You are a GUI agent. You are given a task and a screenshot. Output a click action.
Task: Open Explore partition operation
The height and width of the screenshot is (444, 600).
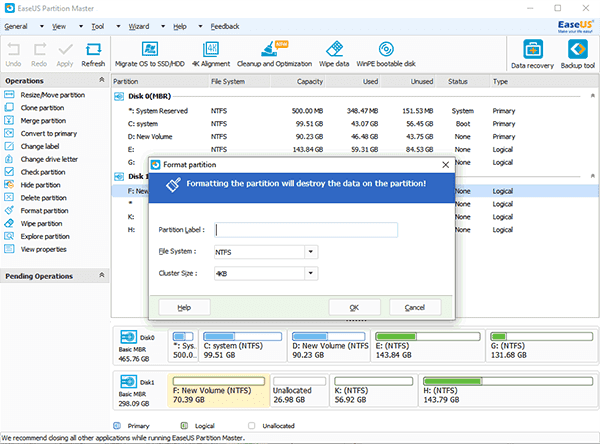(37, 236)
